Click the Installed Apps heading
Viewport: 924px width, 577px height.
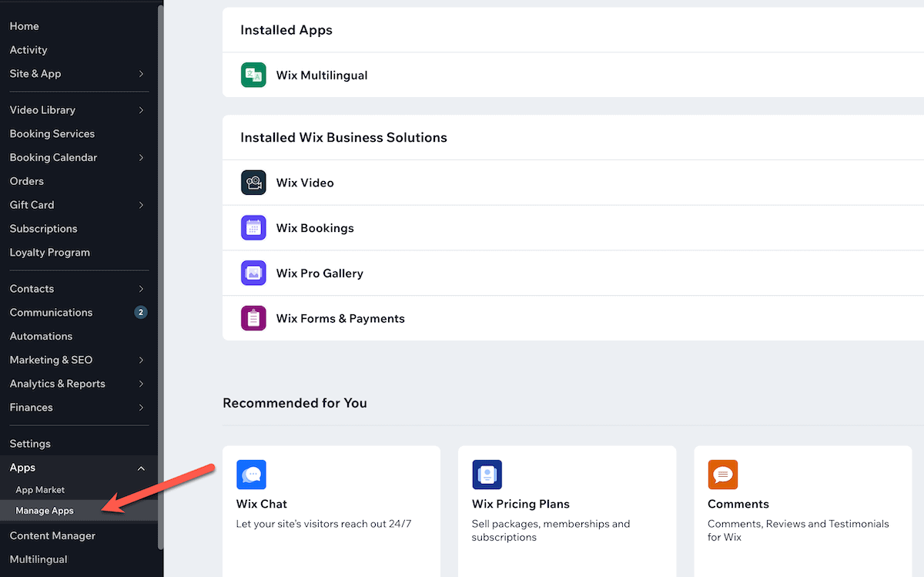click(286, 30)
